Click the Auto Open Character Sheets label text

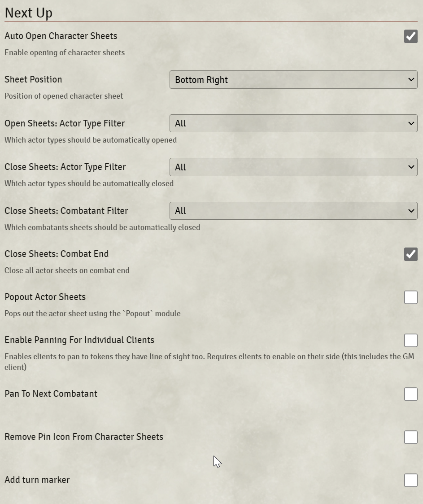(61, 36)
